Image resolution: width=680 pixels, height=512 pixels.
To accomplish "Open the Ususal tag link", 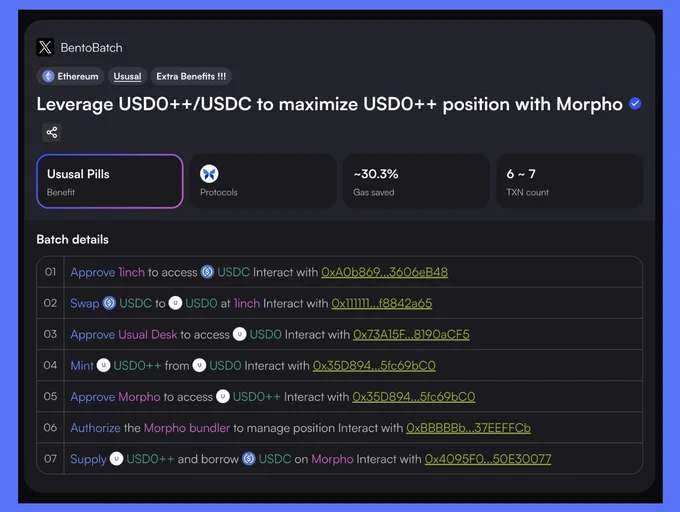I will pyautogui.click(x=128, y=76).
